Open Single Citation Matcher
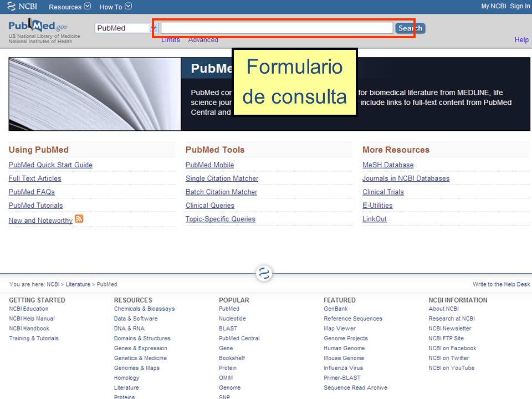 coord(222,178)
